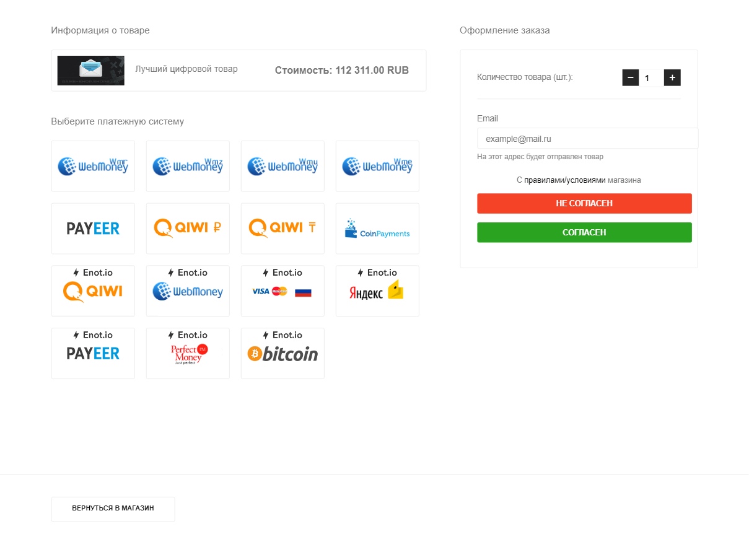The image size is (749, 560).
Task: Choose Enot.io Visa MasterCard option
Action: tap(283, 291)
